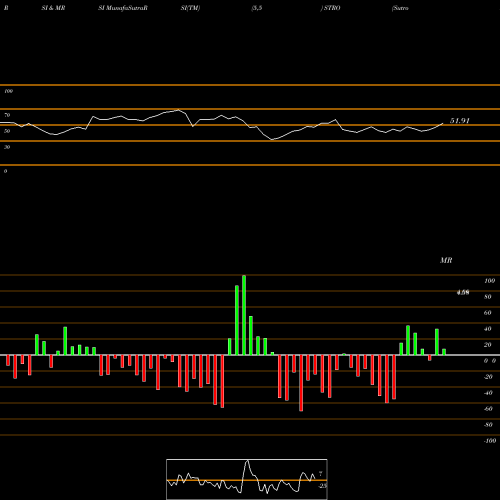This screenshot has height=500, width=500.
Task: Click the 40 label on MR axis
Action: (488, 329)
